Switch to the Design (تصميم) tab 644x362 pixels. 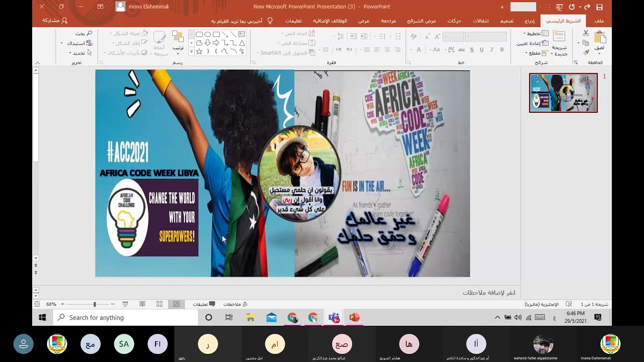tap(508, 21)
